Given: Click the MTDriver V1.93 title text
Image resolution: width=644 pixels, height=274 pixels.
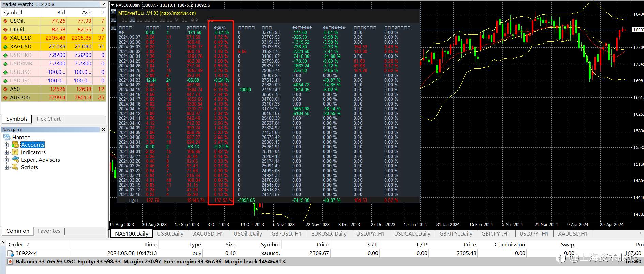Looking at the screenshot, I should 157,13.
